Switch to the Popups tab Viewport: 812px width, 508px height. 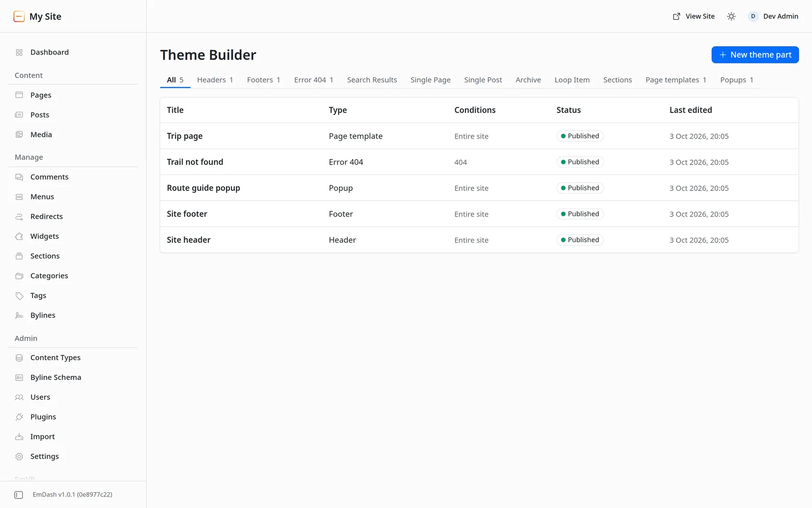pyautogui.click(x=737, y=80)
